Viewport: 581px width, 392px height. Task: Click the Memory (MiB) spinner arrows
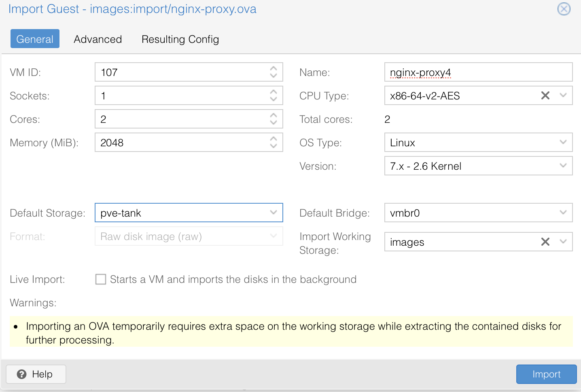[274, 142]
